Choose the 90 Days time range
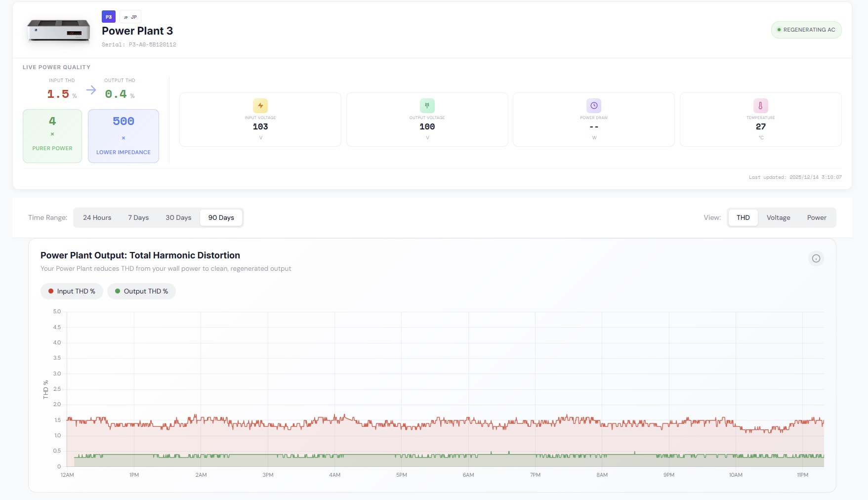Screen dimensions: 868x500 pos(221,218)
